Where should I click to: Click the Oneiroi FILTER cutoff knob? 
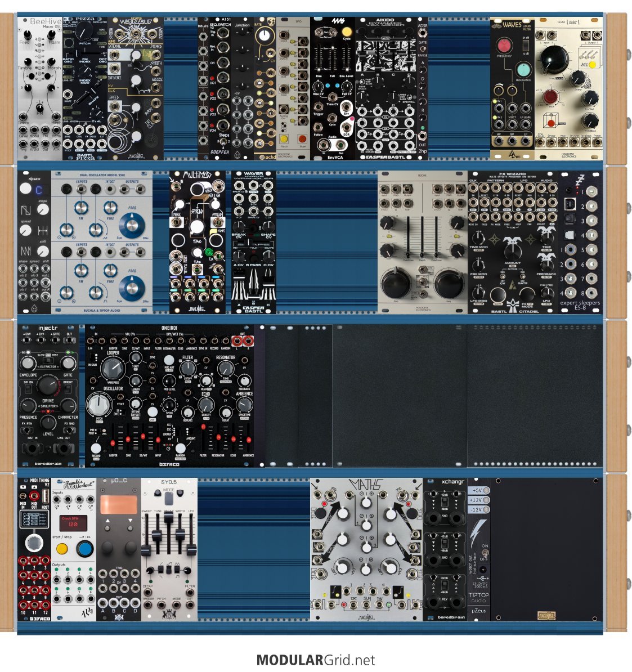pyautogui.click(x=187, y=368)
